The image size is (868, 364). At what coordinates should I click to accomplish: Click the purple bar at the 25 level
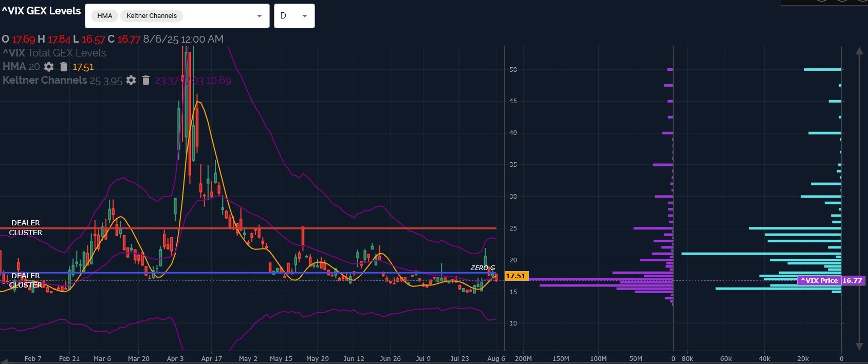[x=653, y=228]
